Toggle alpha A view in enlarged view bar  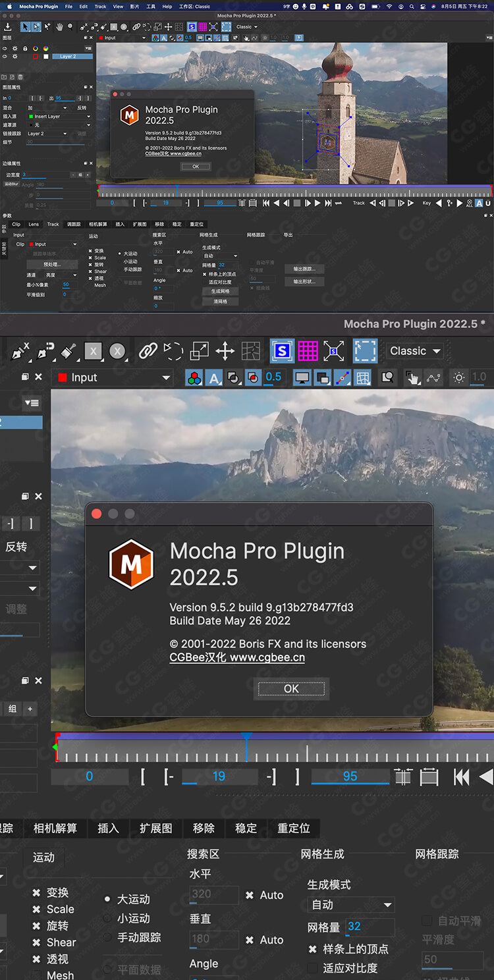[214, 377]
